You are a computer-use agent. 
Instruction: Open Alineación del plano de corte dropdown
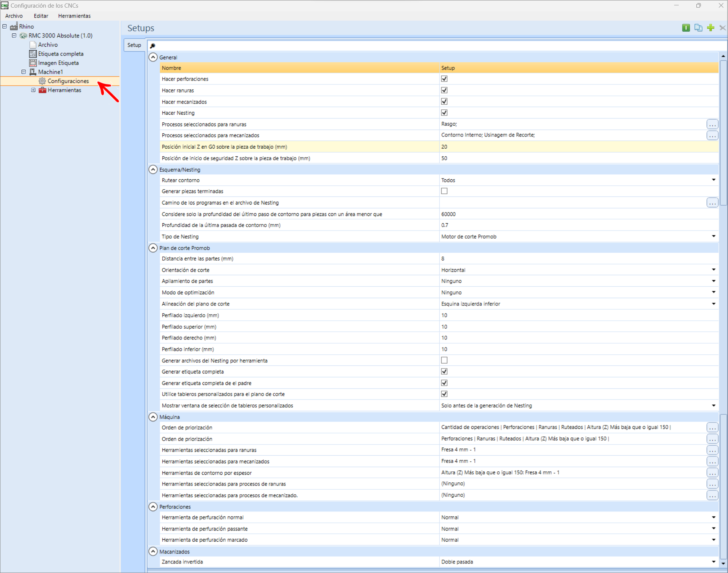[713, 304]
